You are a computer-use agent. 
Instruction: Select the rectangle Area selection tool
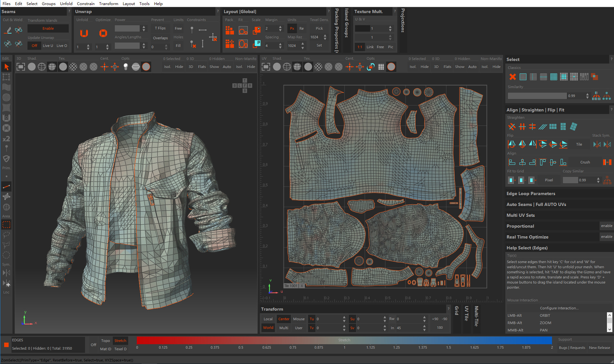6,225
